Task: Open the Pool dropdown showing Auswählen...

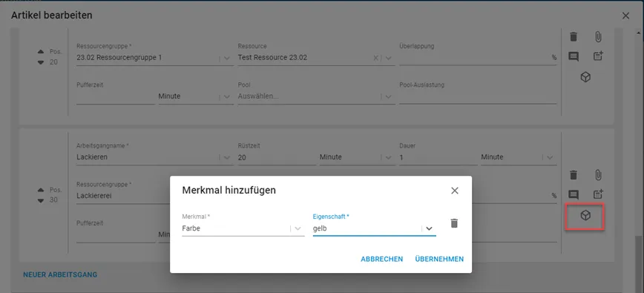Action: click(x=388, y=97)
